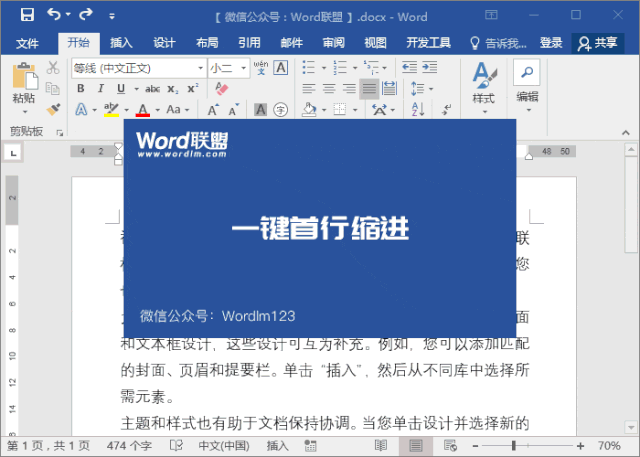Toggle italic formatting
Image resolution: width=640 pixels, height=457 pixels.
click(x=100, y=88)
